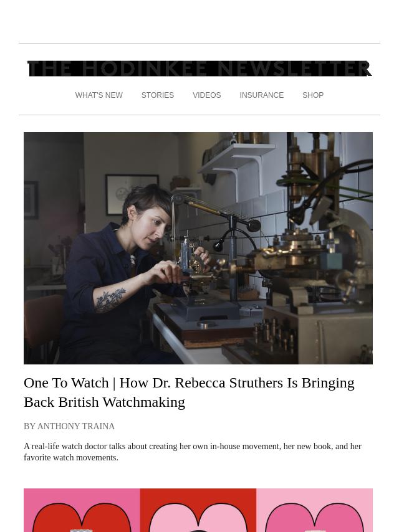Click the Back British Watchmaking headline line

[x=105, y=402]
